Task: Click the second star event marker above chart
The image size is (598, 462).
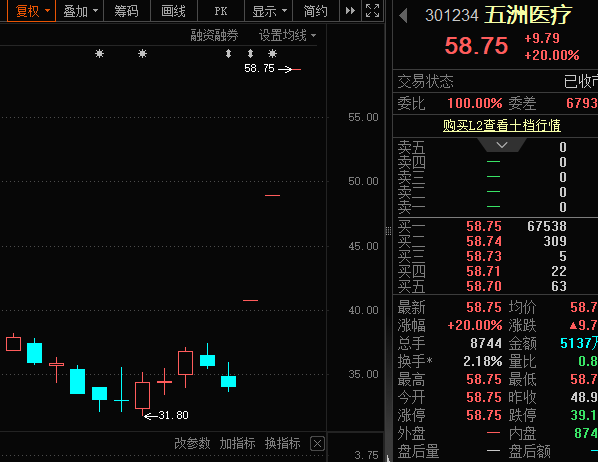Action: click(142, 53)
